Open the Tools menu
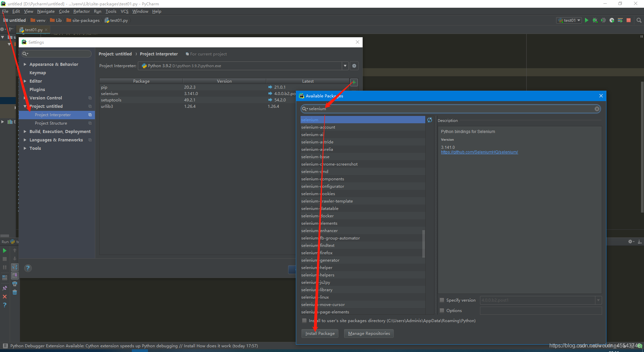 (111, 11)
